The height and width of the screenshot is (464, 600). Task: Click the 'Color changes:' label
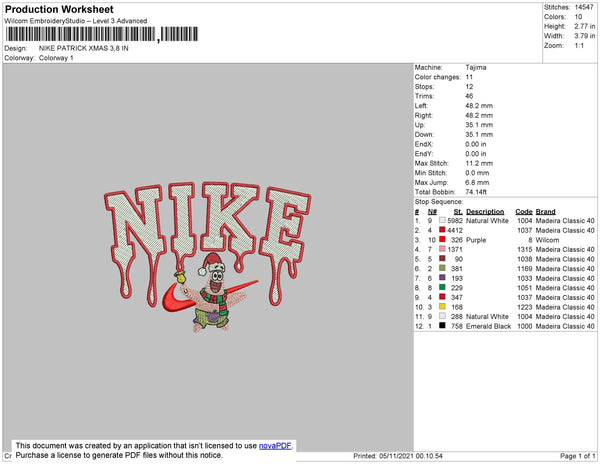click(437, 77)
